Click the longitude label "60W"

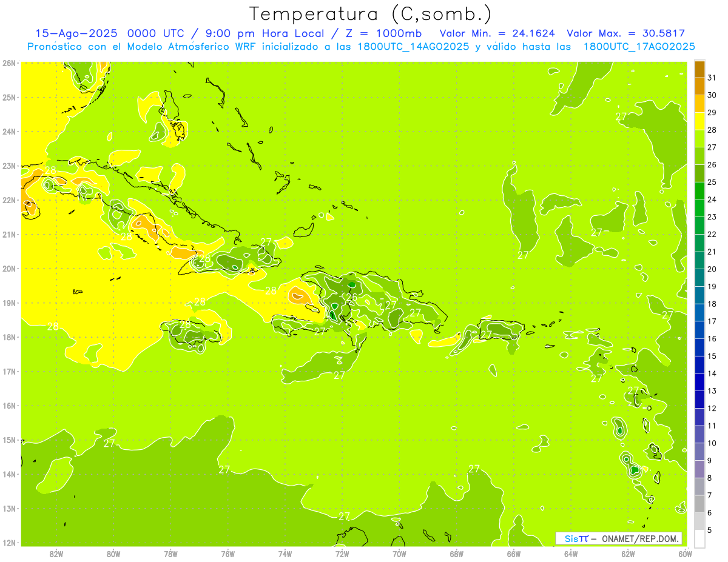[x=685, y=554]
